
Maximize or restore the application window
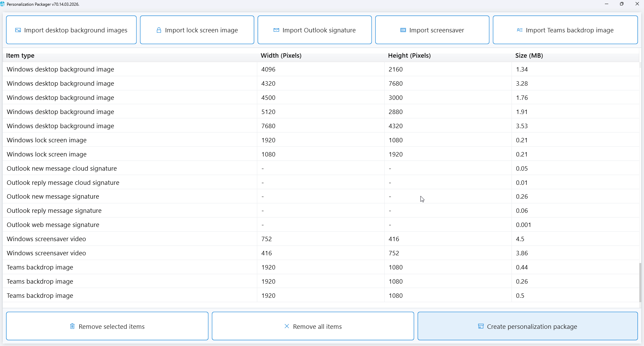click(621, 4)
